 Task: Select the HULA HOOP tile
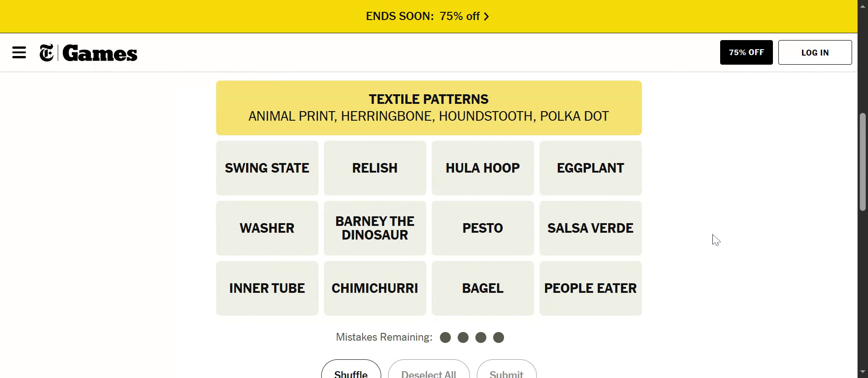pos(483,168)
